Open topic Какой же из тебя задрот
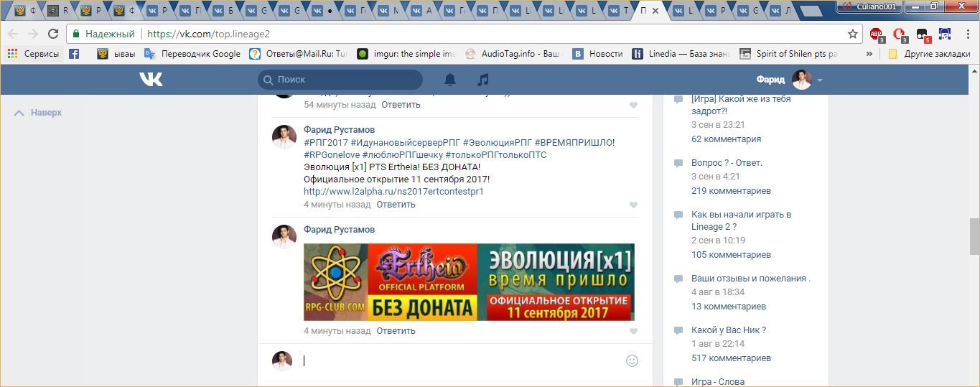 741,105
